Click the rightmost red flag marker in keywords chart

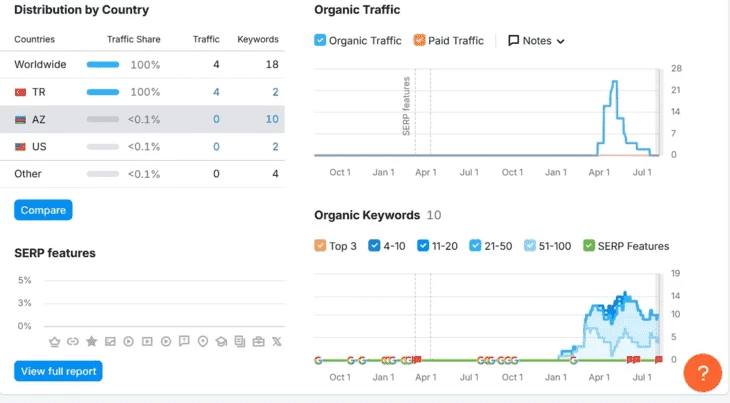(658, 359)
